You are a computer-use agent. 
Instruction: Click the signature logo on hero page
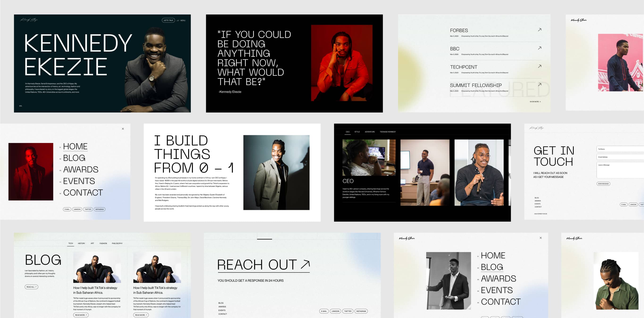click(29, 20)
